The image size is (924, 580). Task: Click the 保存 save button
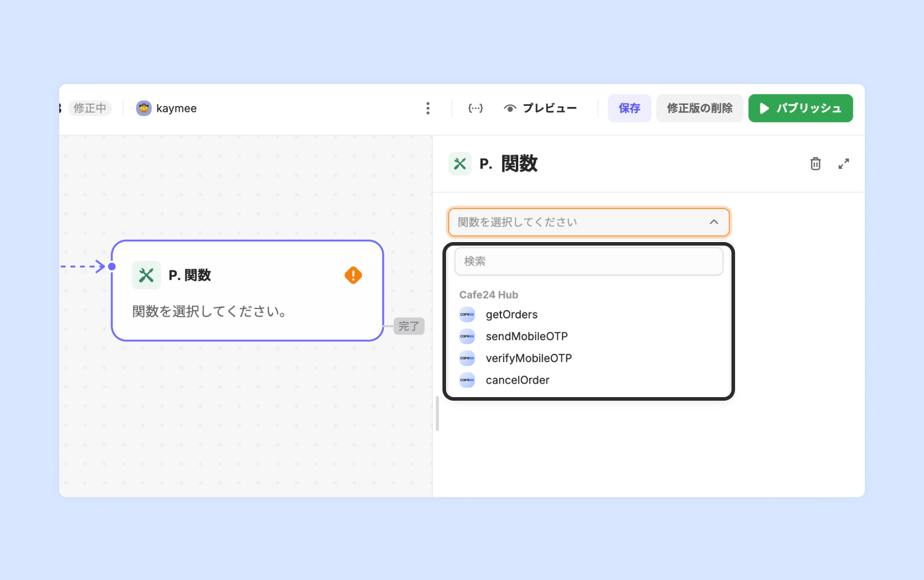click(x=629, y=108)
